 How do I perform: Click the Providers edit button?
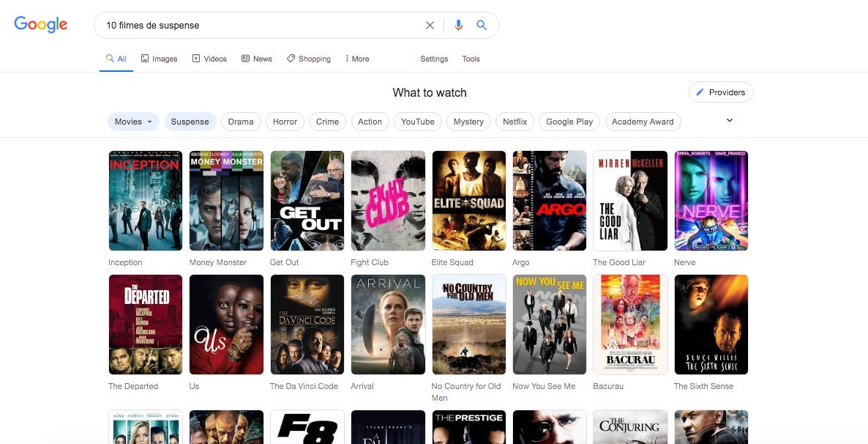click(721, 92)
